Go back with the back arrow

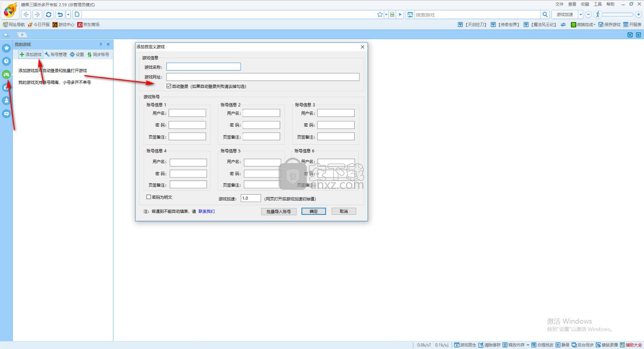[x=26, y=15]
